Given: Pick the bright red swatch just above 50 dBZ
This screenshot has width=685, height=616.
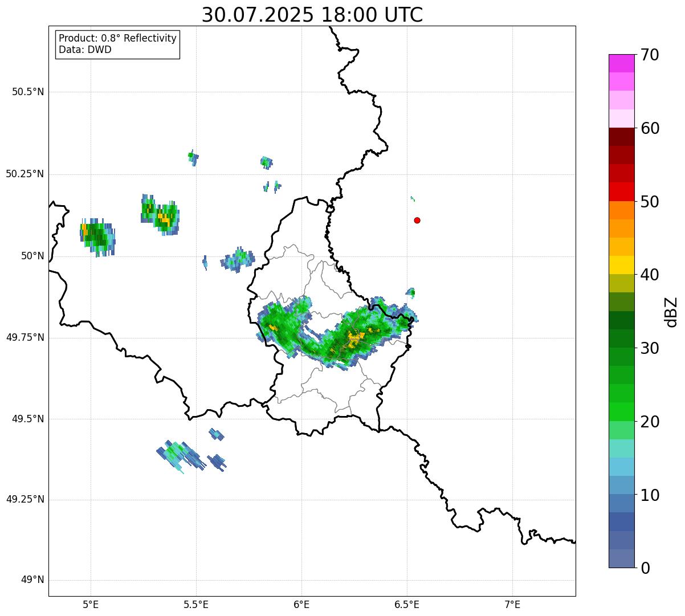Looking at the screenshot, I should [621, 191].
